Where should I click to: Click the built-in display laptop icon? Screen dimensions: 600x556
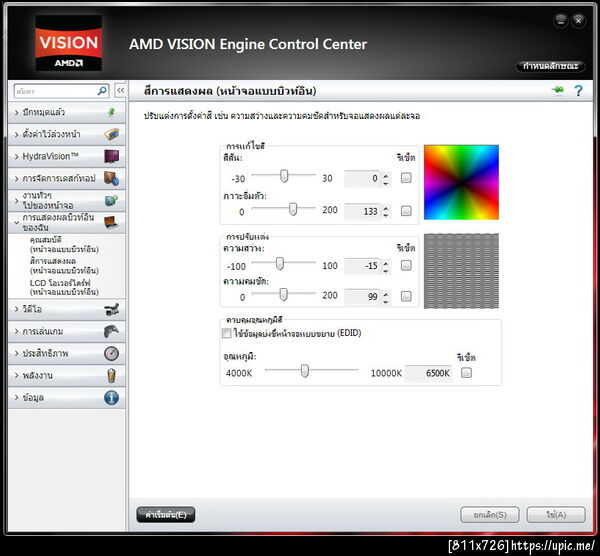[111, 222]
